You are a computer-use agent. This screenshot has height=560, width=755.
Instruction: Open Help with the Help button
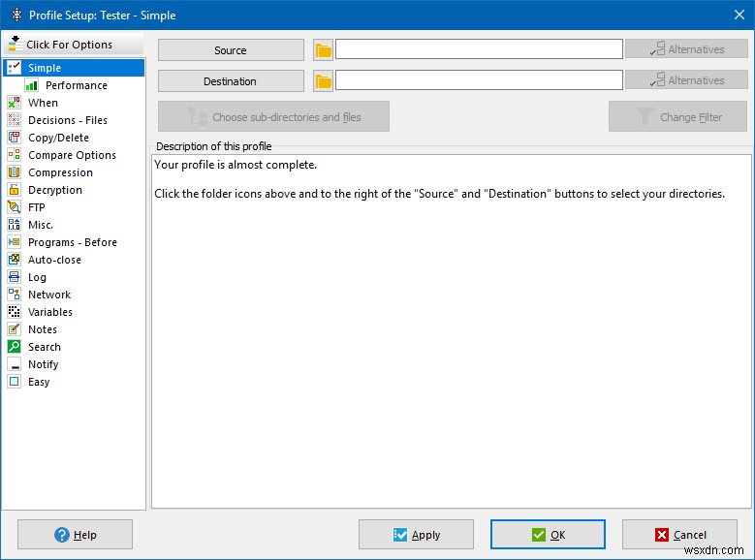(x=76, y=534)
